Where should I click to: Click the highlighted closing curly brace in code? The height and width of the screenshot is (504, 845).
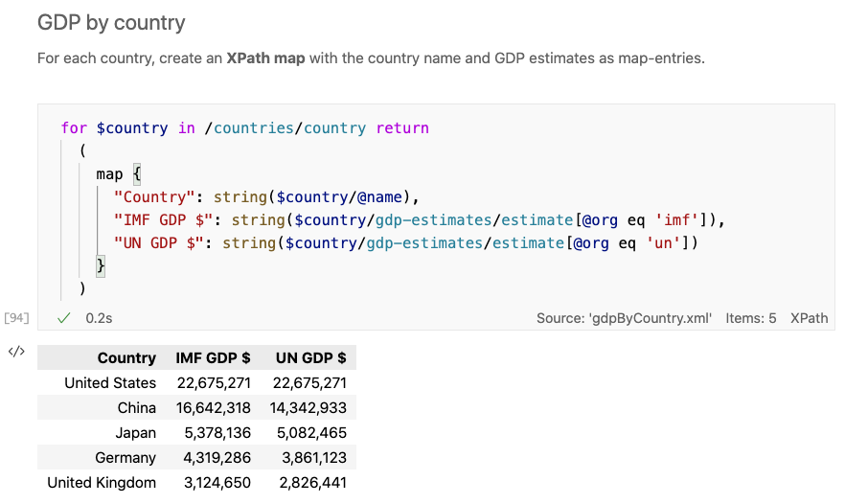(100, 265)
